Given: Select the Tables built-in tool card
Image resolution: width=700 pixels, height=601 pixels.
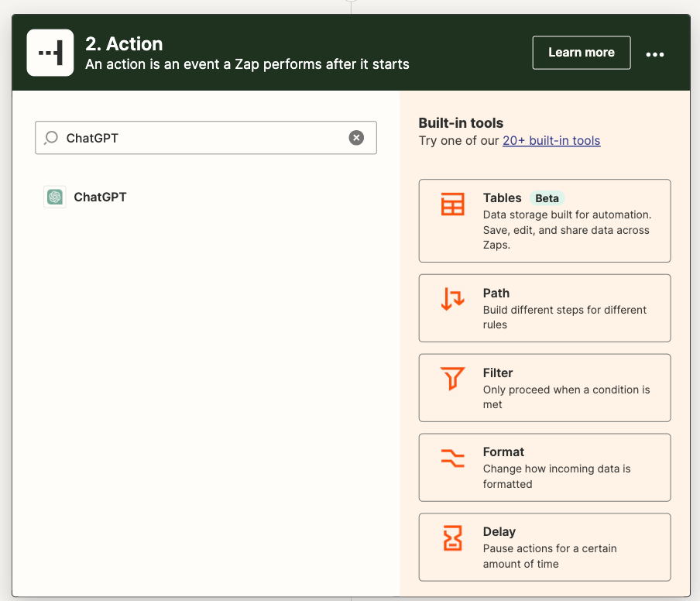Looking at the screenshot, I should tap(544, 221).
